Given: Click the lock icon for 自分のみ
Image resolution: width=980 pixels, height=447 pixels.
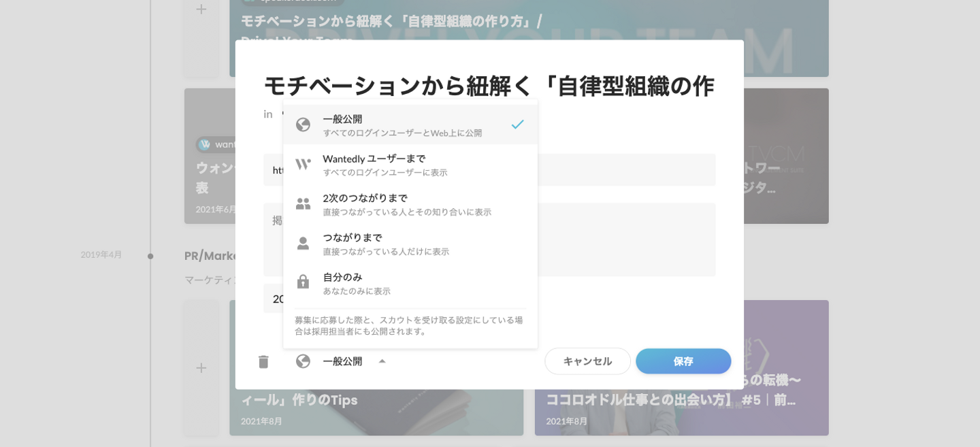Looking at the screenshot, I should (x=303, y=282).
